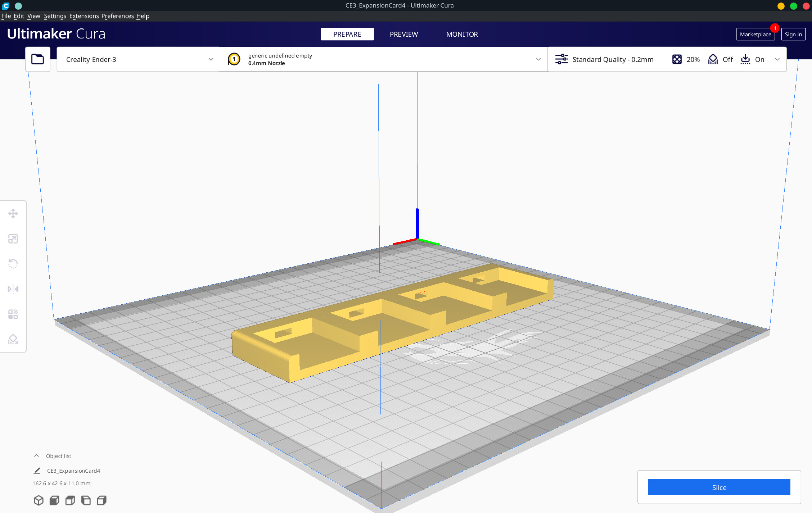Click the Marketplace notification badge
Image resolution: width=812 pixels, height=513 pixels.
(775, 28)
